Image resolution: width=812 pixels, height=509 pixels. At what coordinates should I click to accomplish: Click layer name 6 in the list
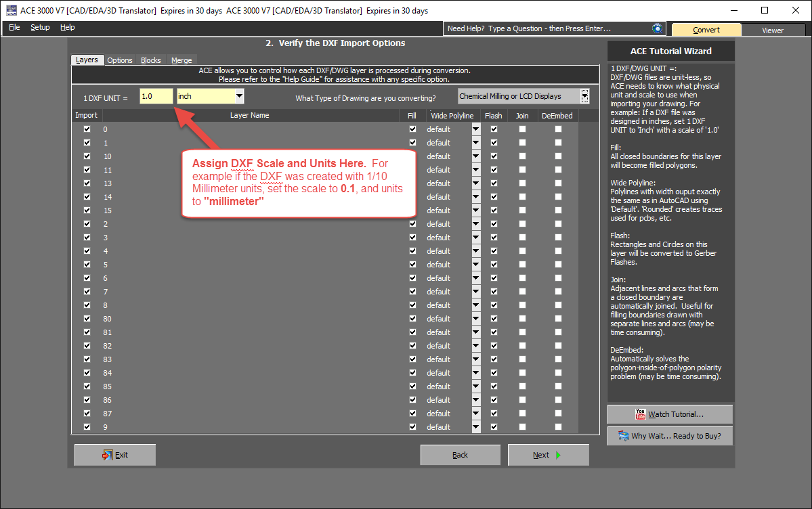coord(105,278)
